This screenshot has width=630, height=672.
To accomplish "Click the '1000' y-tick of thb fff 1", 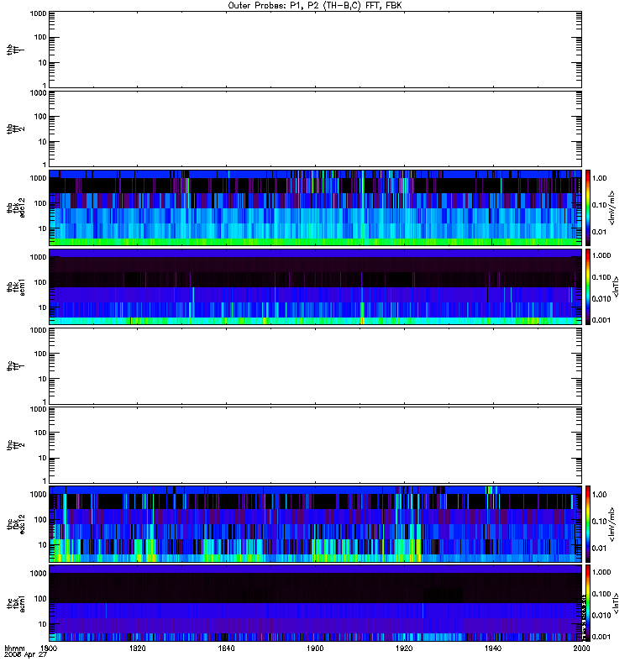I will coord(38,13).
